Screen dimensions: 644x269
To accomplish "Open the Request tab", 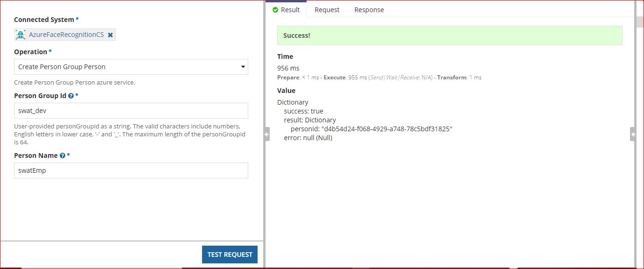I will coord(327,10).
